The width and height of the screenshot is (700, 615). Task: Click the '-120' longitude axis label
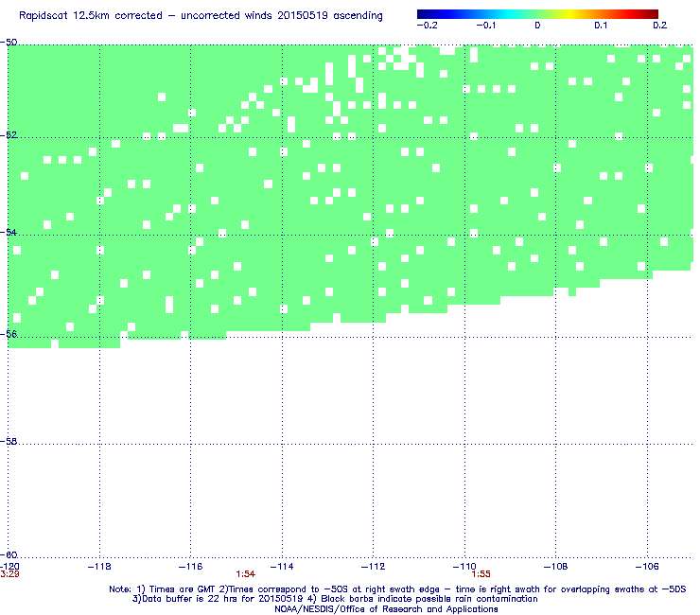tap(9, 567)
